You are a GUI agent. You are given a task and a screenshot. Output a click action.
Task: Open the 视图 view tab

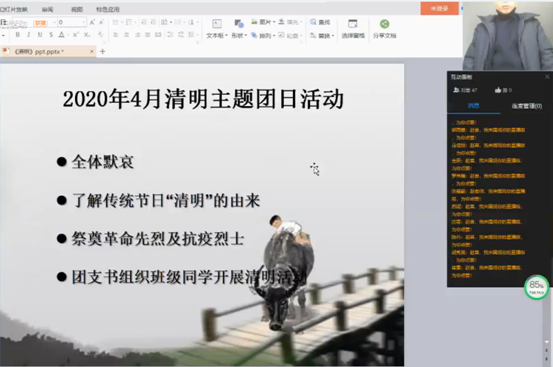pos(77,9)
